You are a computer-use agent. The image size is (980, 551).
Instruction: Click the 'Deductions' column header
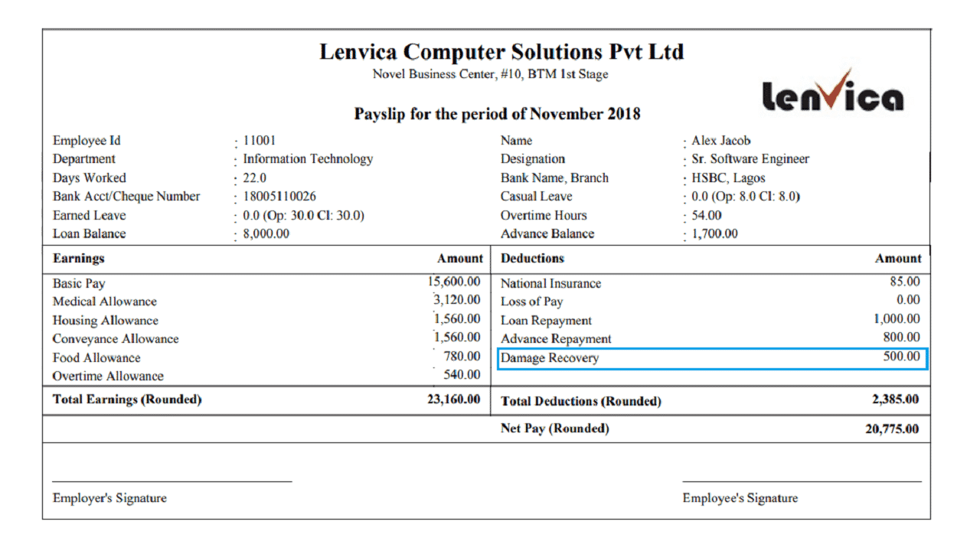coord(532,259)
